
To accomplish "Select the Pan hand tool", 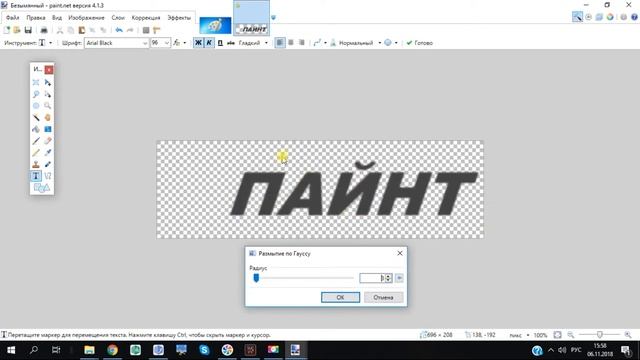I will pos(48,118).
